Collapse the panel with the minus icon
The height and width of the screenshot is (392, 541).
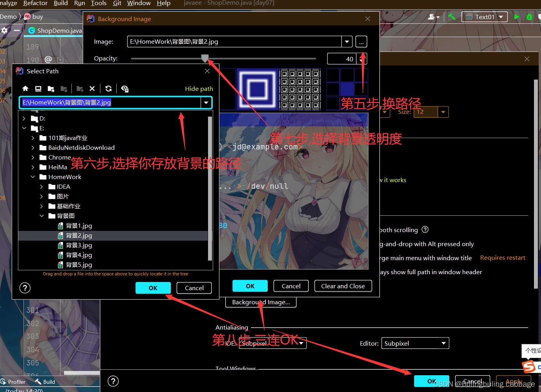17,30
